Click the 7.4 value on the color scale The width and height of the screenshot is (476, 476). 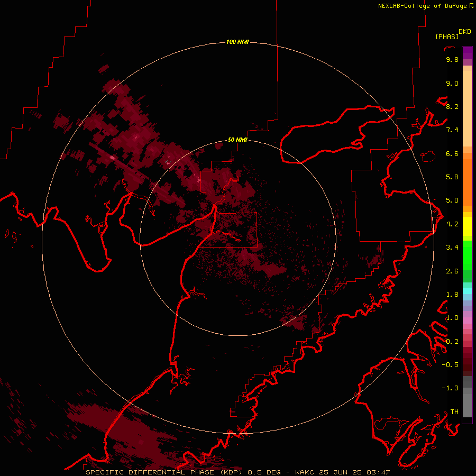(452, 130)
